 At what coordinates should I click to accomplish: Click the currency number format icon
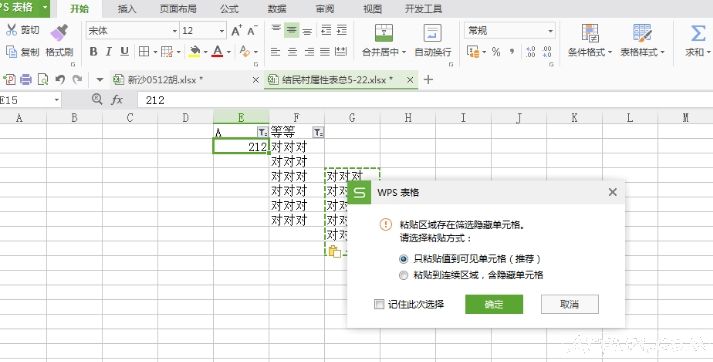[x=473, y=52]
